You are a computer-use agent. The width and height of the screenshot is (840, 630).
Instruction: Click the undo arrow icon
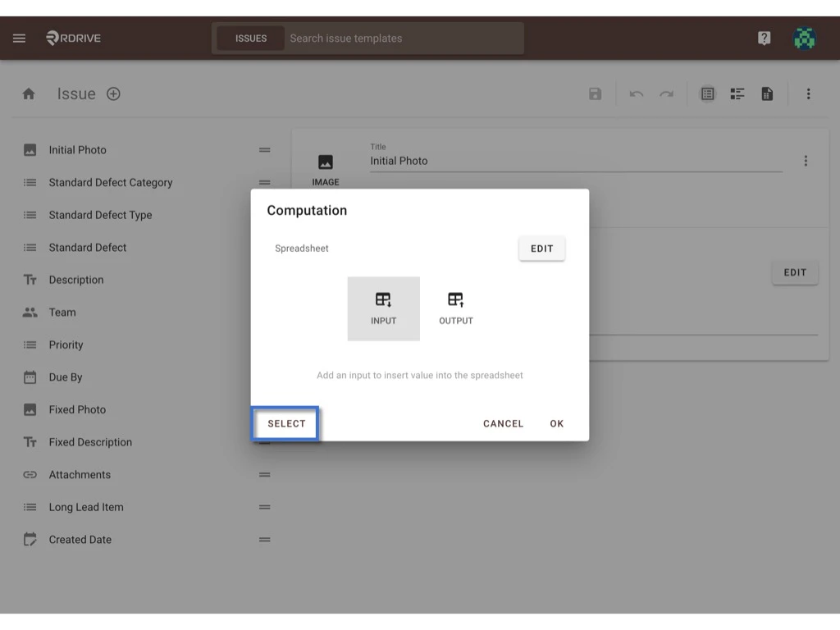pos(637,94)
